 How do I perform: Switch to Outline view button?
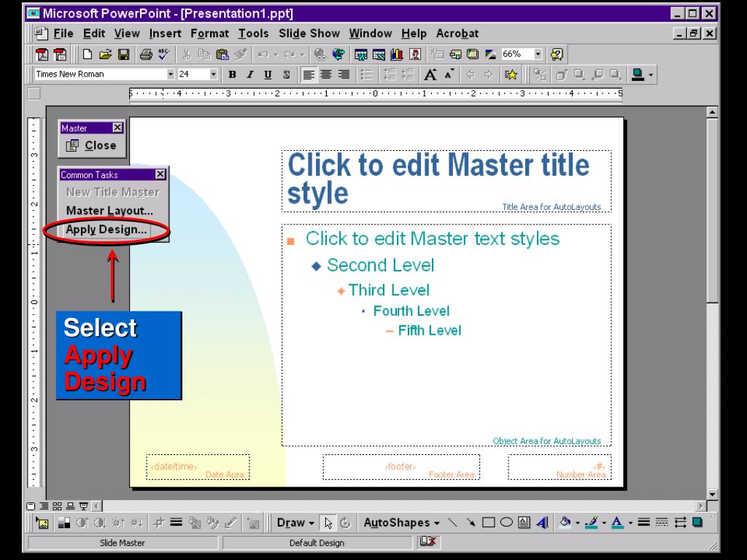point(44,506)
